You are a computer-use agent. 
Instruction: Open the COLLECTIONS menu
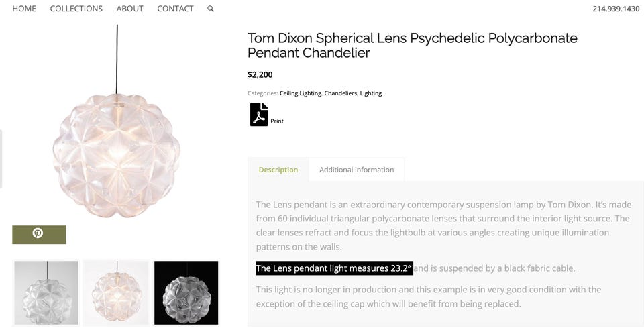[x=76, y=9]
